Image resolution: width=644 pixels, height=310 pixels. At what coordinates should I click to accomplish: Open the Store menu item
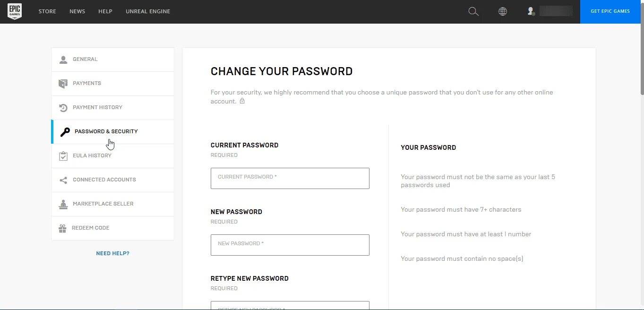(47, 11)
